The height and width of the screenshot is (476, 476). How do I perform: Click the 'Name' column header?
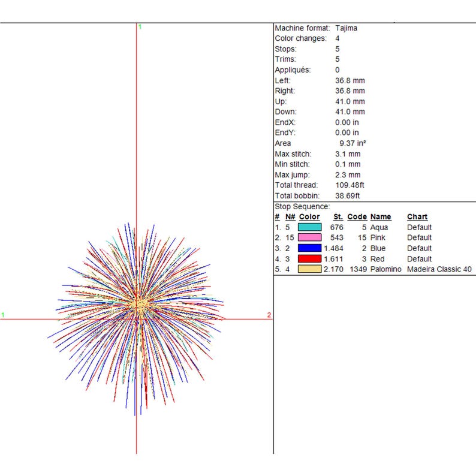pyautogui.click(x=380, y=217)
